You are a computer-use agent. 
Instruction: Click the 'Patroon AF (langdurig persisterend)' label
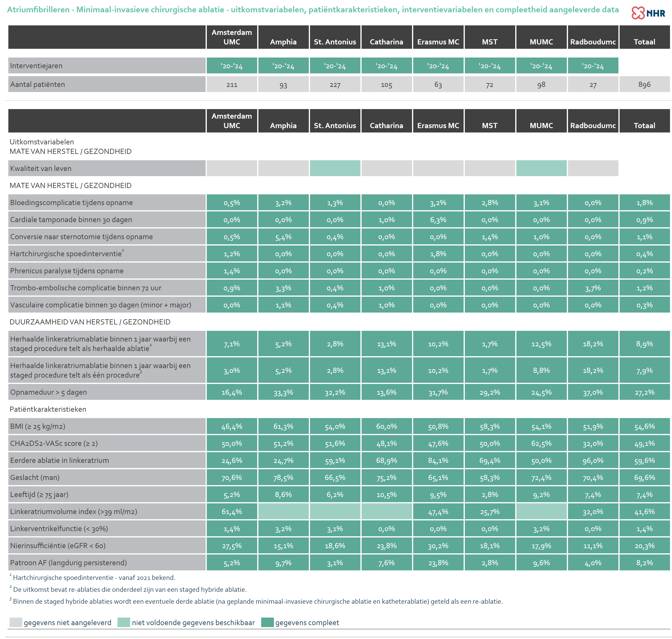(68, 563)
